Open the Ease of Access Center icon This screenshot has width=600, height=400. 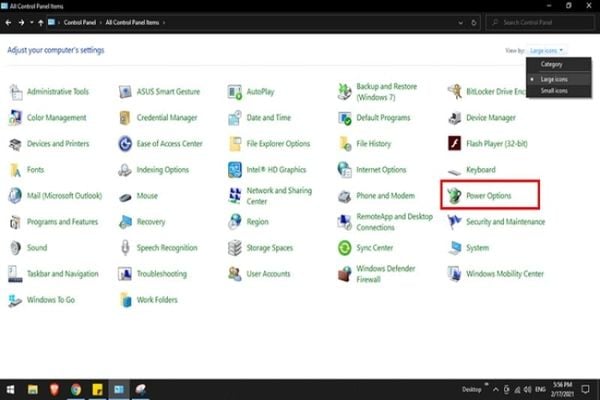pyautogui.click(x=125, y=144)
